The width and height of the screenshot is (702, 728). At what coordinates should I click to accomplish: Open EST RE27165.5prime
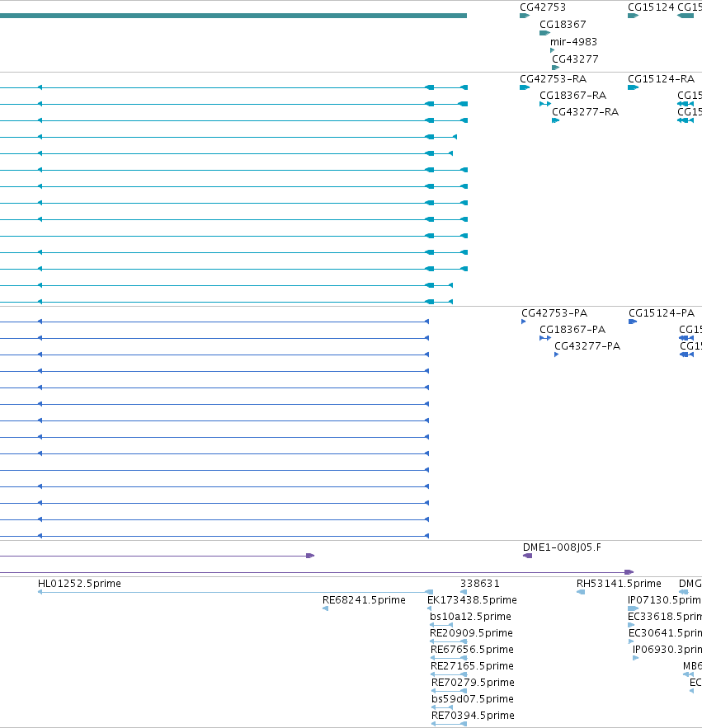pos(472,666)
